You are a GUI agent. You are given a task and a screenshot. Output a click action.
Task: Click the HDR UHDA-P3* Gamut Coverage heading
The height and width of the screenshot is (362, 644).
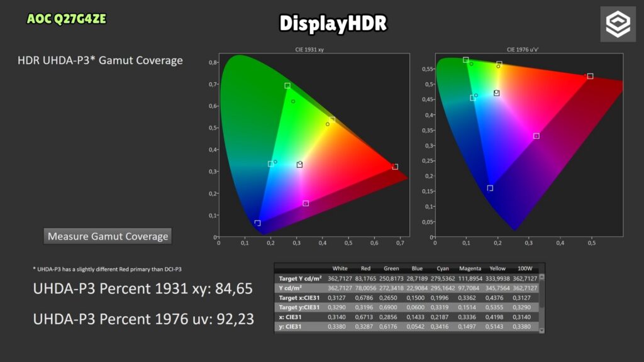tap(100, 60)
